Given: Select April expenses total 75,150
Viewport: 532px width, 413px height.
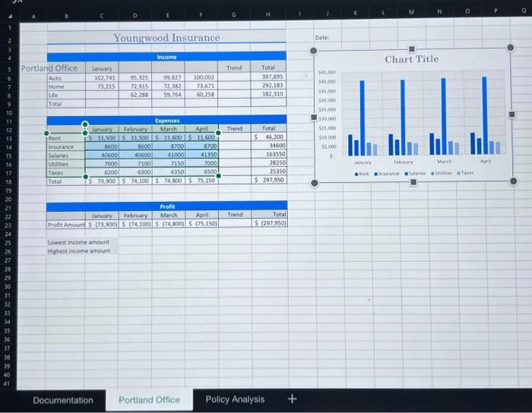Looking at the screenshot, I should point(201,180).
